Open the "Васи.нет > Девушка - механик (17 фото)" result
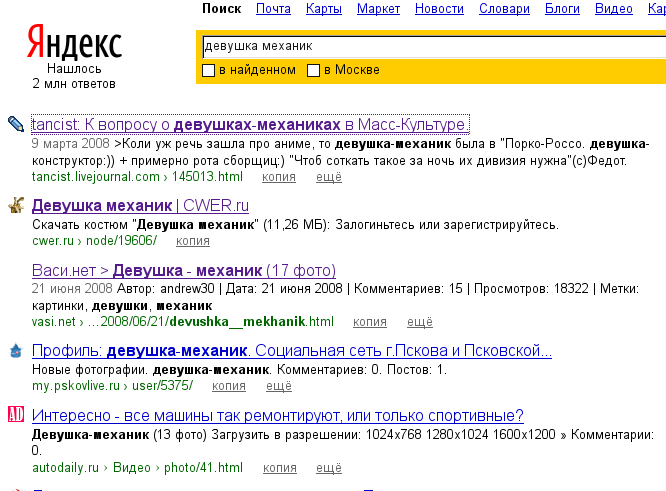 pos(184,270)
